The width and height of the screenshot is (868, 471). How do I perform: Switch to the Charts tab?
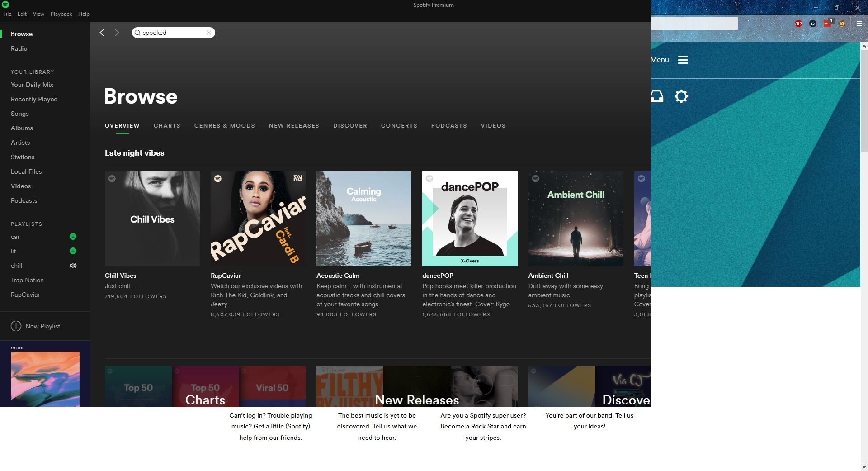coord(167,126)
